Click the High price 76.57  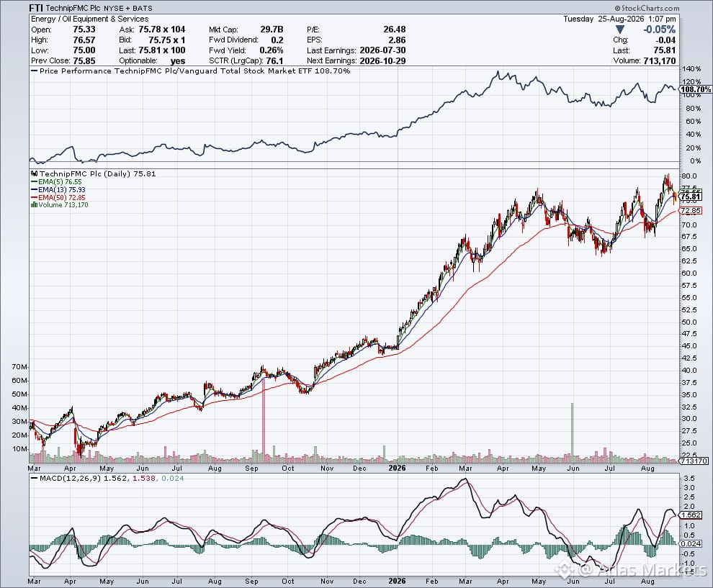pyautogui.click(x=84, y=40)
